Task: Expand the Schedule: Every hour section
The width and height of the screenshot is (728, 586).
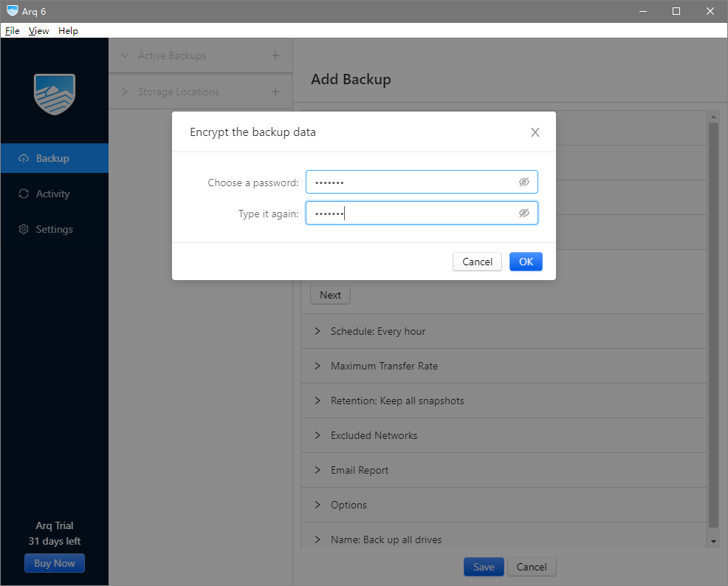Action: coord(318,331)
